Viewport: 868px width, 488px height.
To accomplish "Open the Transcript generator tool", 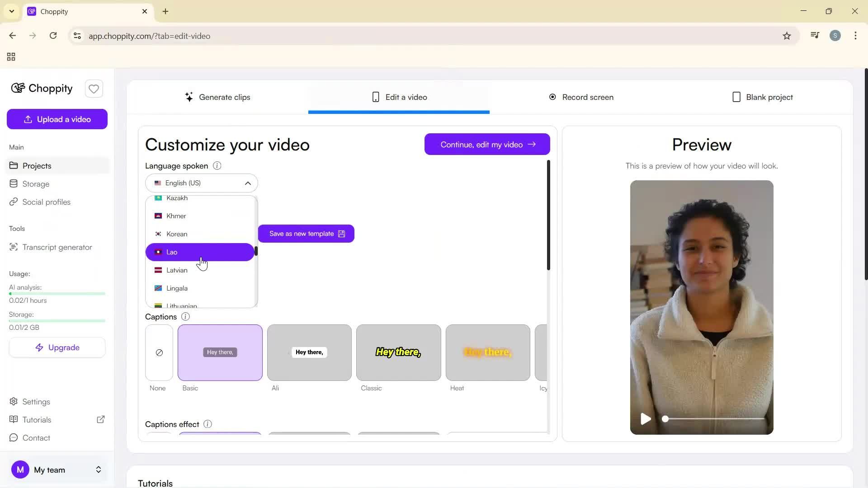I will pos(57,247).
